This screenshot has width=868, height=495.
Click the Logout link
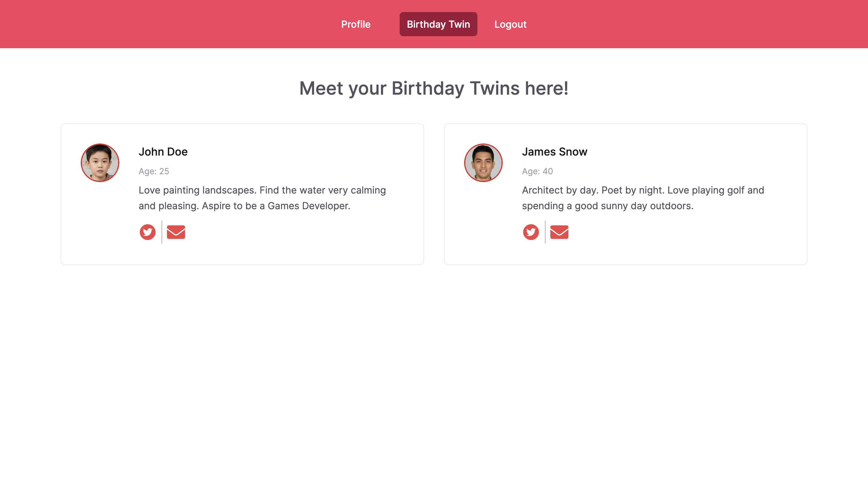coord(510,24)
